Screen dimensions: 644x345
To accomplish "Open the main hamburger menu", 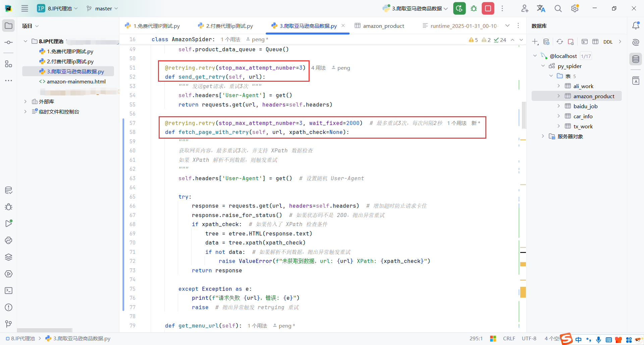I will click(25, 8).
